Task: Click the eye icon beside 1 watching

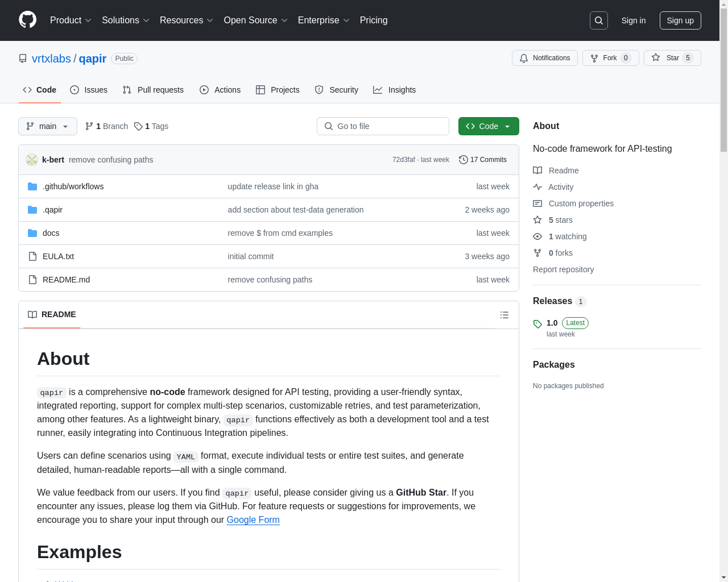Action: point(537,236)
